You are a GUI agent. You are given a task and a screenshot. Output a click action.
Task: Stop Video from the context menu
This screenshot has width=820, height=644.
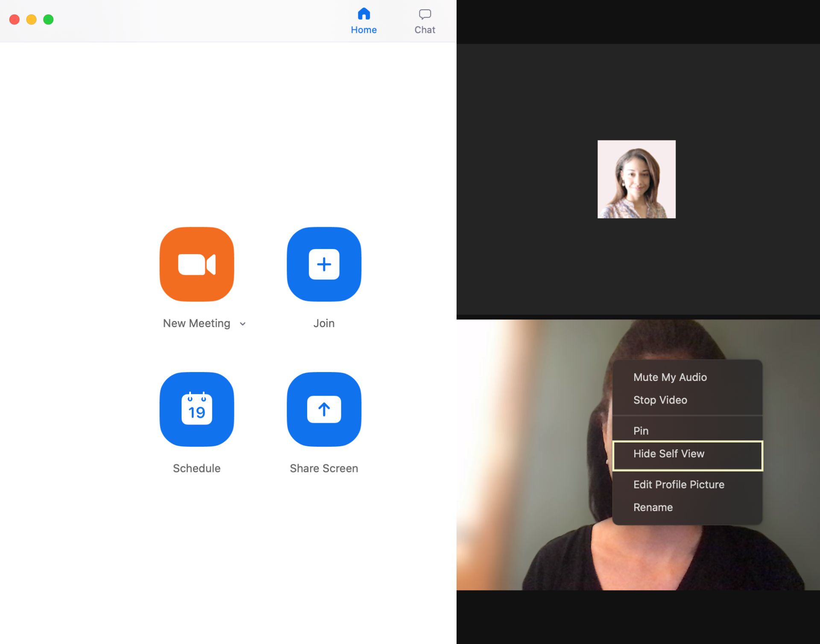pyautogui.click(x=660, y=400)
